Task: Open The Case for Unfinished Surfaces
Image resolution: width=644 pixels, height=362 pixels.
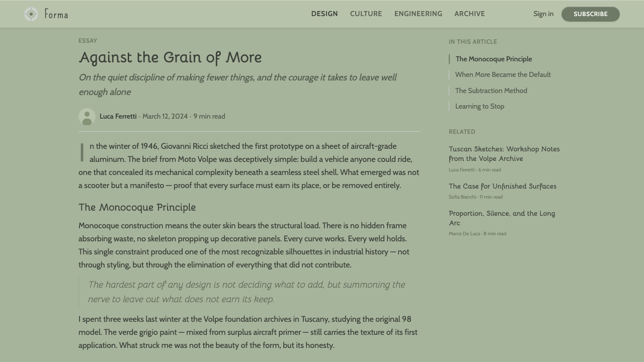Action: (503, 186)
